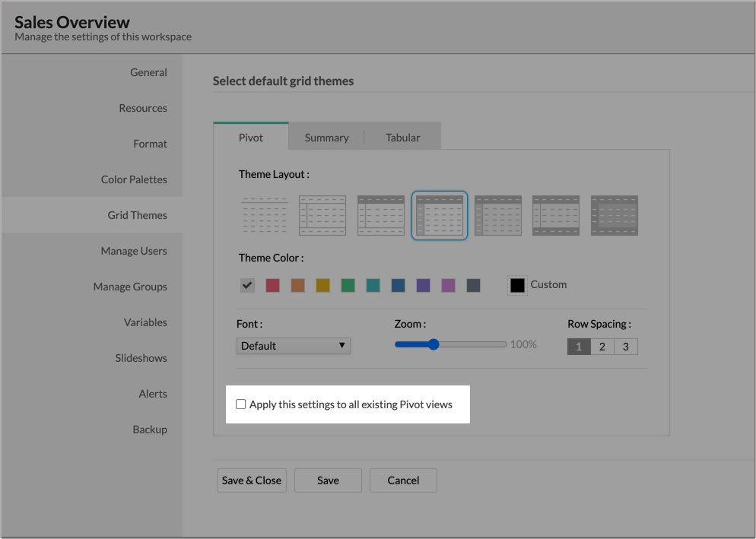756x539 pixels.
Task: Choose the second outlined theme layout
Action: (322, 215)
